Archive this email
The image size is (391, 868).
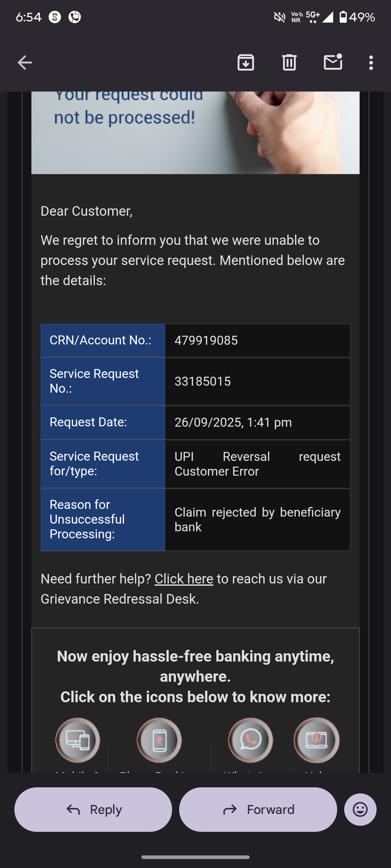pyautogui.click(x=245, y=63)
